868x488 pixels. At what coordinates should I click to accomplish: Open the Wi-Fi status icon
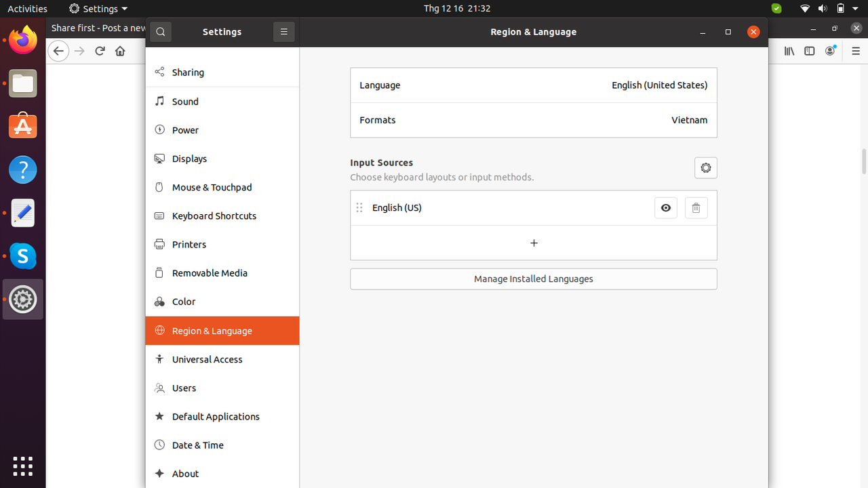(805, 9)
